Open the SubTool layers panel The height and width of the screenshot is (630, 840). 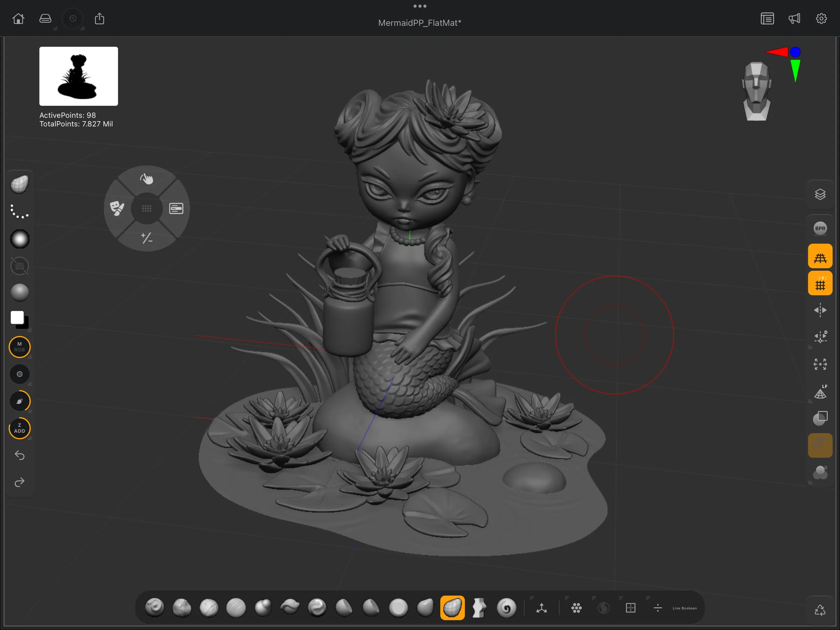(x=820, y=194)
